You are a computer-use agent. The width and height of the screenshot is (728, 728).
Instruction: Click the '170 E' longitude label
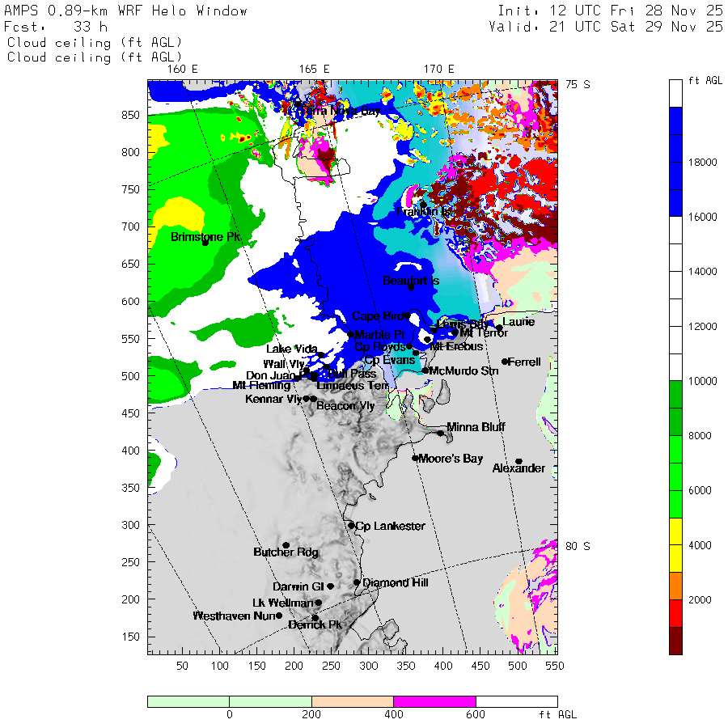click(438, 70)
